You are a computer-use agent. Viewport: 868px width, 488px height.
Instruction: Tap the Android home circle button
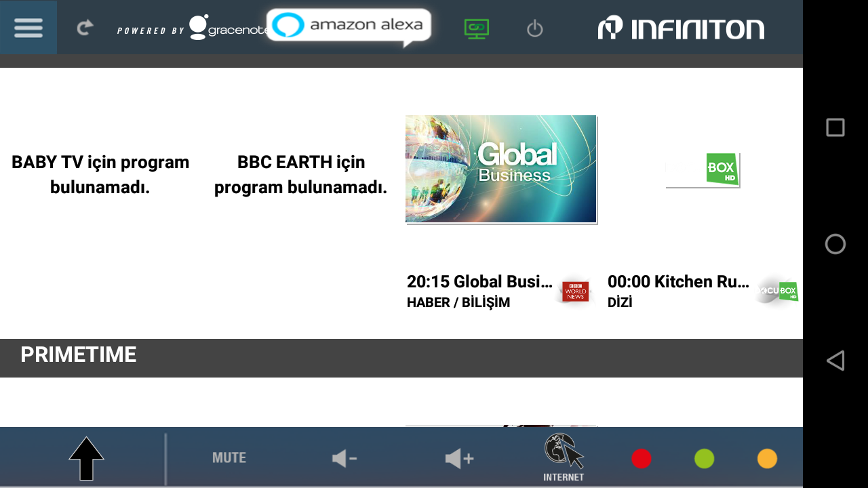835,244
